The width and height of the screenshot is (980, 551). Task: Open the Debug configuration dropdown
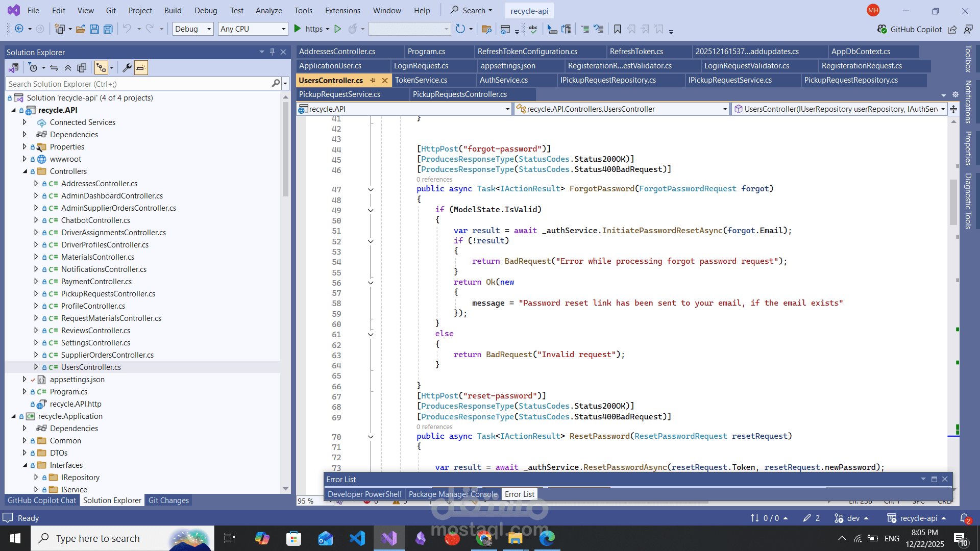pos(192,29)
